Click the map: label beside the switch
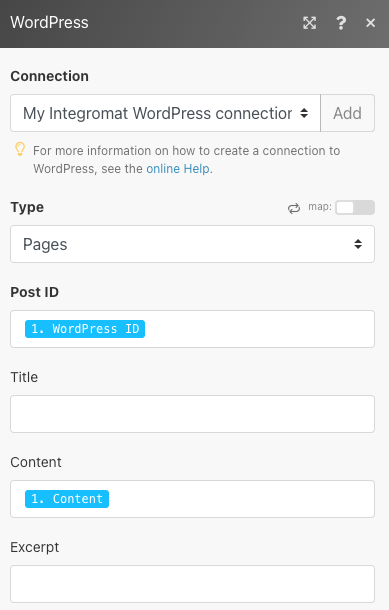The width and height of the screenshot is (389, 610). [320, 207]
